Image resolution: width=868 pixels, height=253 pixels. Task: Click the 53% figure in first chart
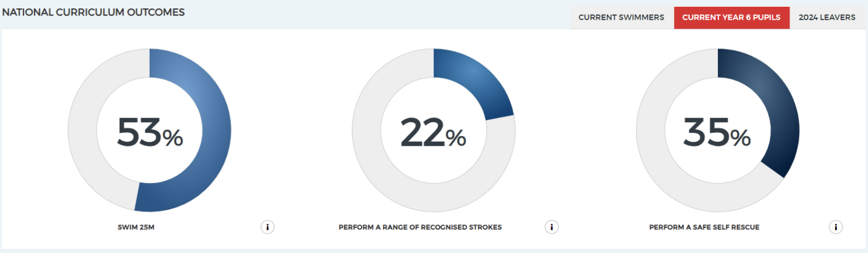pos(150,132)
